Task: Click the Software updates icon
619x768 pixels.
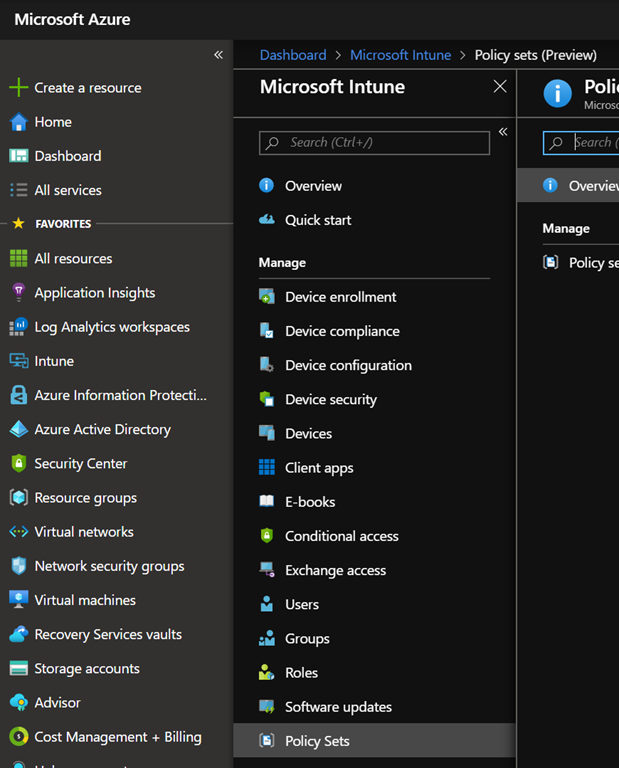Action: tap(266, 707)
